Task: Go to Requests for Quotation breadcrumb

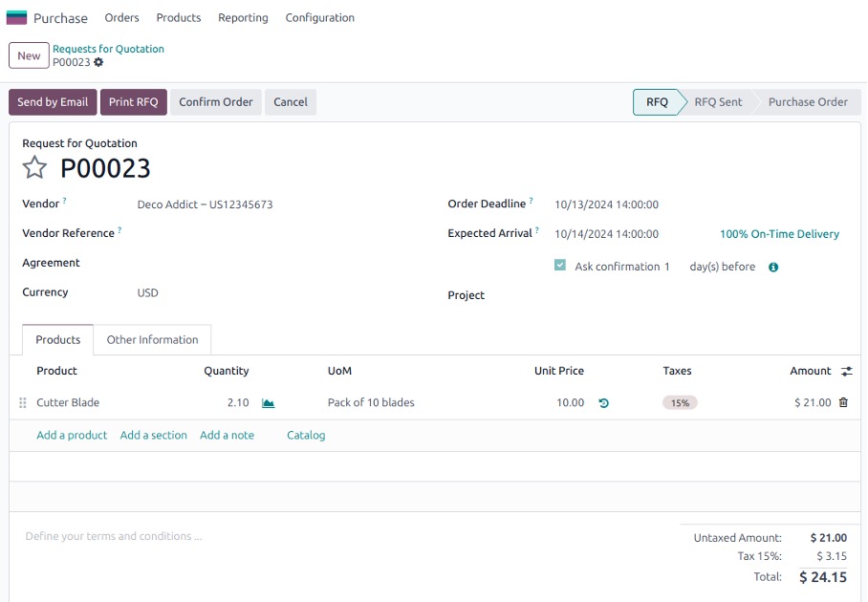Action: click(x=109, y=49)
